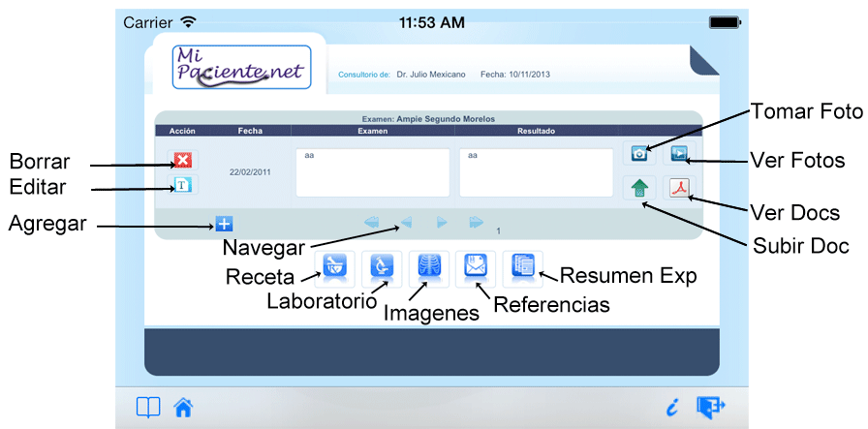The image size is (868, 429).
Task: Go to home screen via house icon
Action: (182, 408)
